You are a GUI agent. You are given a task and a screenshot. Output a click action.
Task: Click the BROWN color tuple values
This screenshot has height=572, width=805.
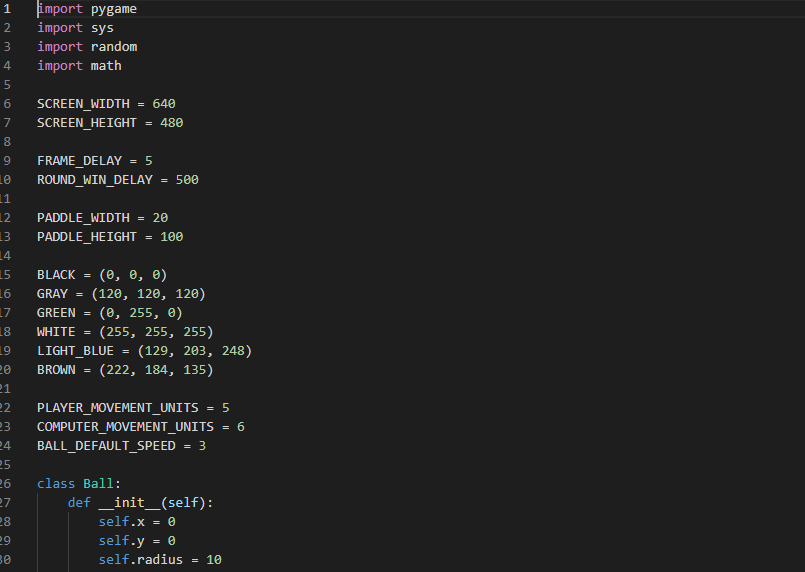(156, 370)
